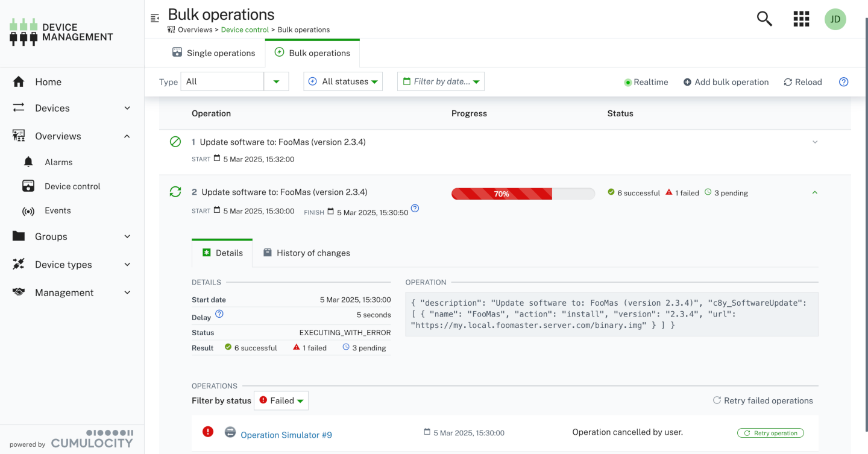868x454 pixels.
Task: Click Add bulk operation
Action: click(726, 81)
